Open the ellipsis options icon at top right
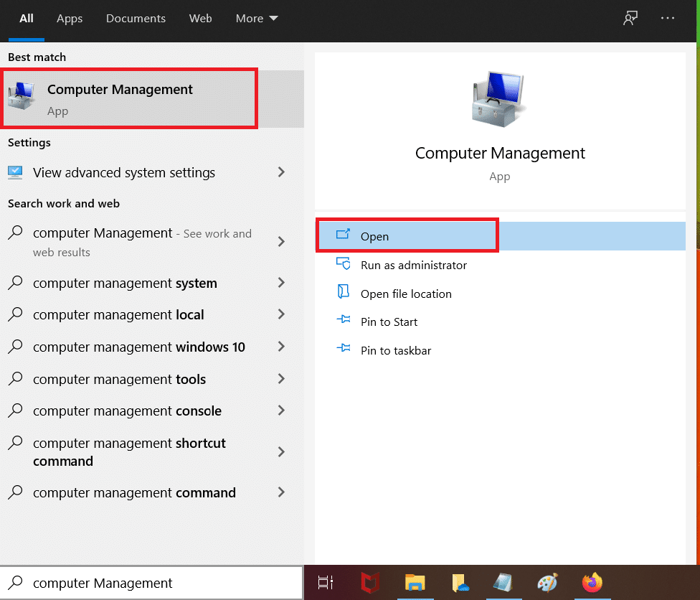Image resolution: width=700 pixels, height=600 pixels. (x=667, y=18)
